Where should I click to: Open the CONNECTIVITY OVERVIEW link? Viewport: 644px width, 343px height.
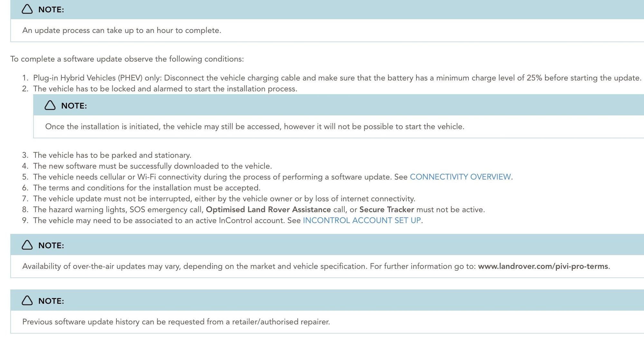(460, 177)
